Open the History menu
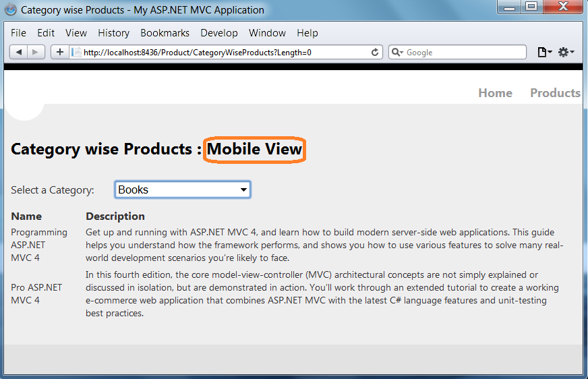The image size is (588, 379). pos(114,33)
